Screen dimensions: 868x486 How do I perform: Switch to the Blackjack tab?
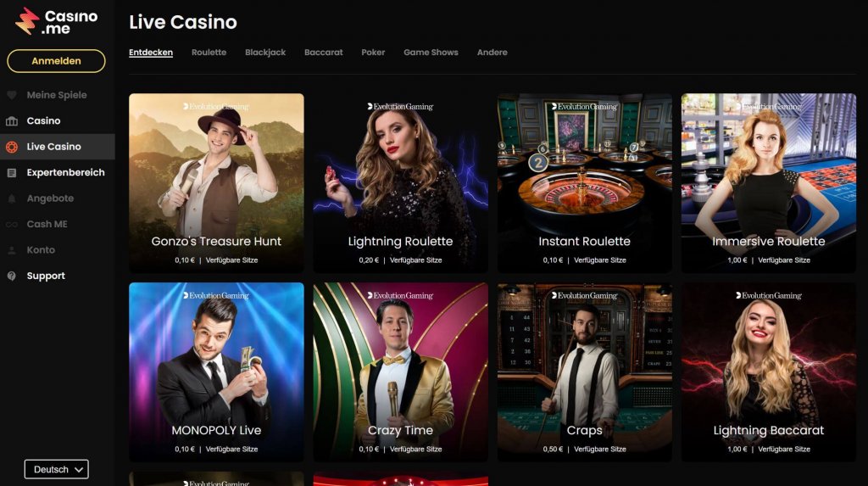tap(265, 52)
